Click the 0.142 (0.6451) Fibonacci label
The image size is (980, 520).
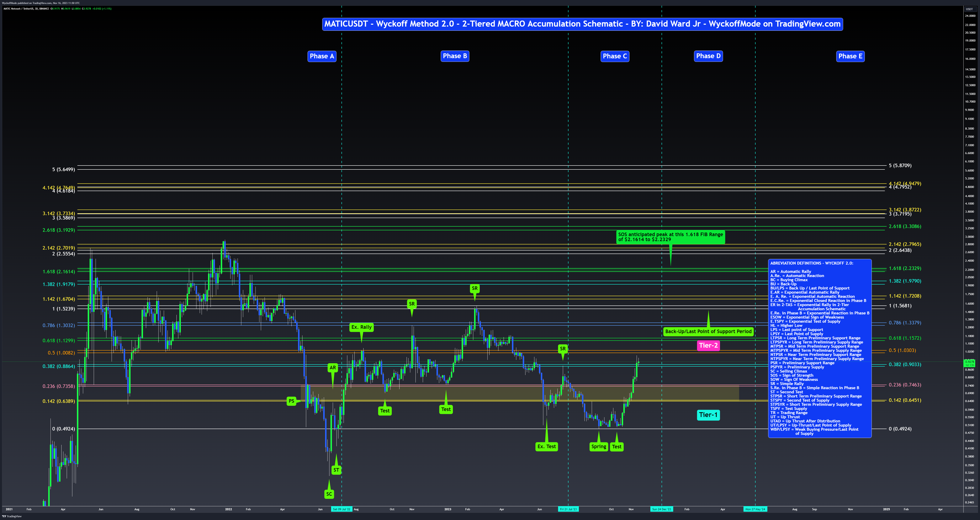click(x=905, y=400)
